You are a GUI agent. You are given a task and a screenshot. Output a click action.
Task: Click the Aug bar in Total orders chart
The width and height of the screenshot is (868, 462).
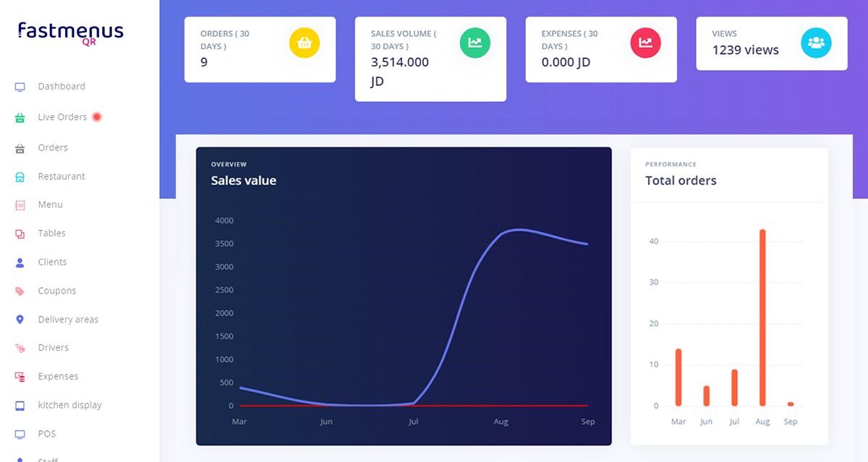point(762,318)
